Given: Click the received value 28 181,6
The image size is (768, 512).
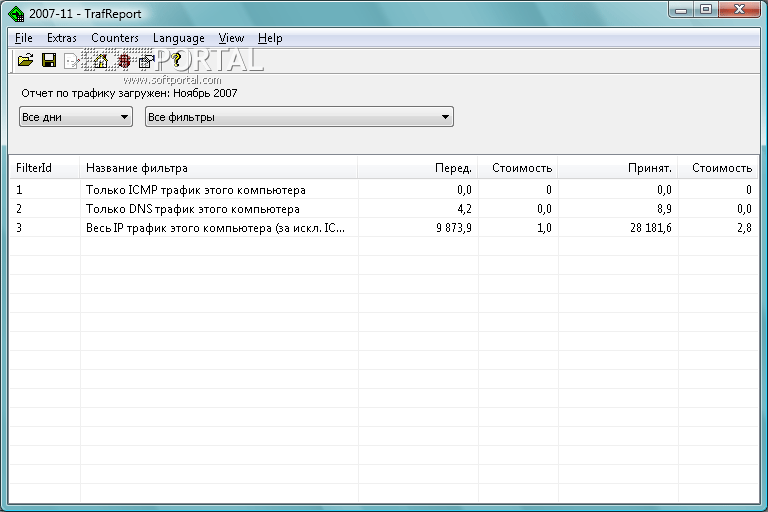Looking at the screenshot, I should pos(650,228).
